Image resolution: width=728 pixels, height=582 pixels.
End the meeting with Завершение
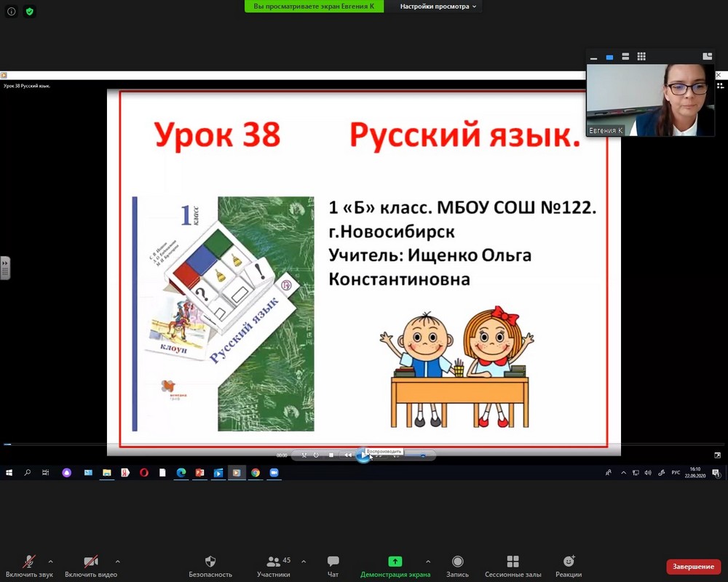pos(693,567)
